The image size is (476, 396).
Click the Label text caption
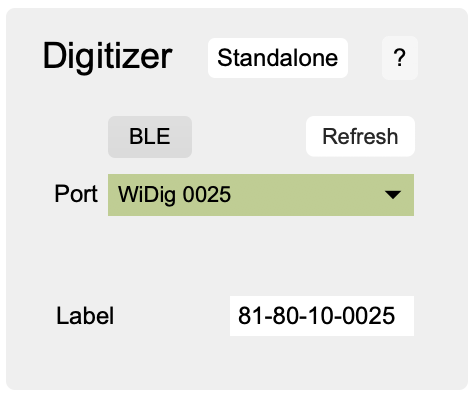(85, 316)
